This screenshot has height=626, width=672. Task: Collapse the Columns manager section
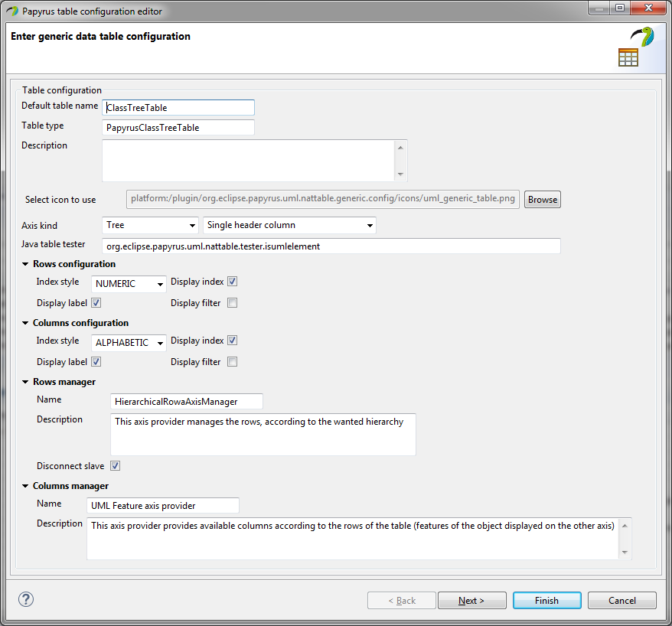tap(25, 486)
